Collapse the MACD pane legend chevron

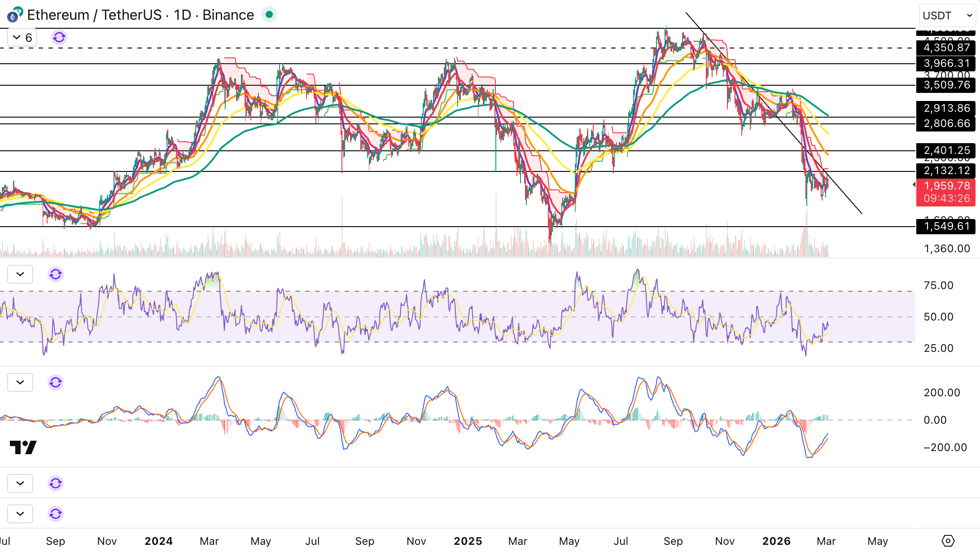pos(20,382)
